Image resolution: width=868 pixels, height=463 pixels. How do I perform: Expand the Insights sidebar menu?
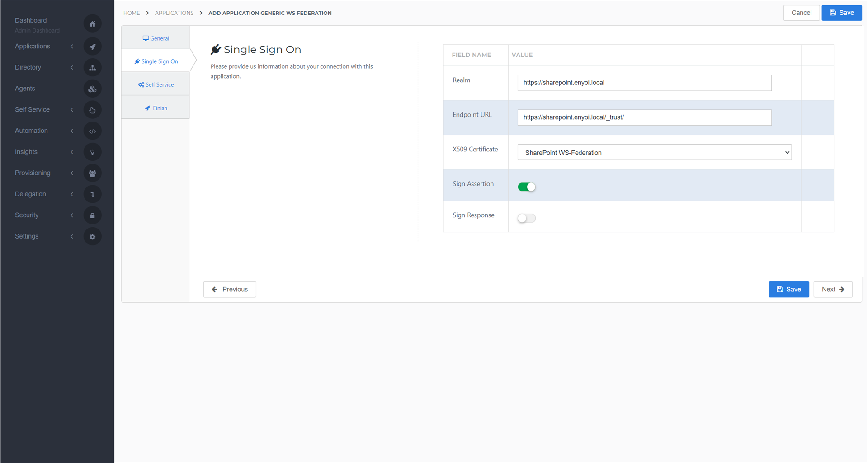(x=72, y=152)
